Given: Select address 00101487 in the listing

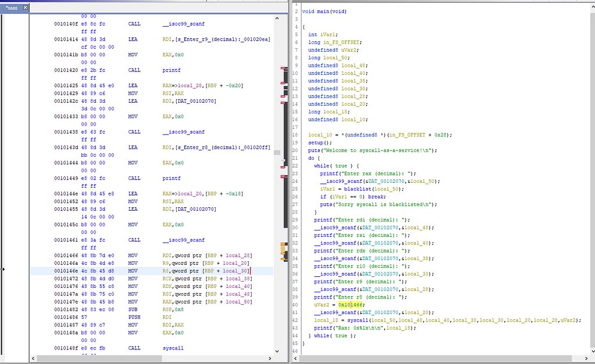Looking at the screenshot, I should 66,325.
